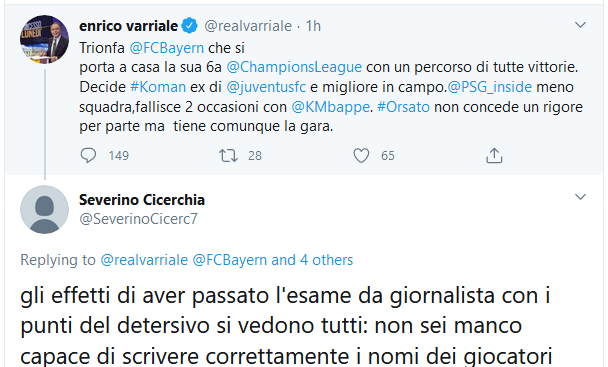Open the @juventusfc mention
The image size is (608, 367).
coord(266,87)
